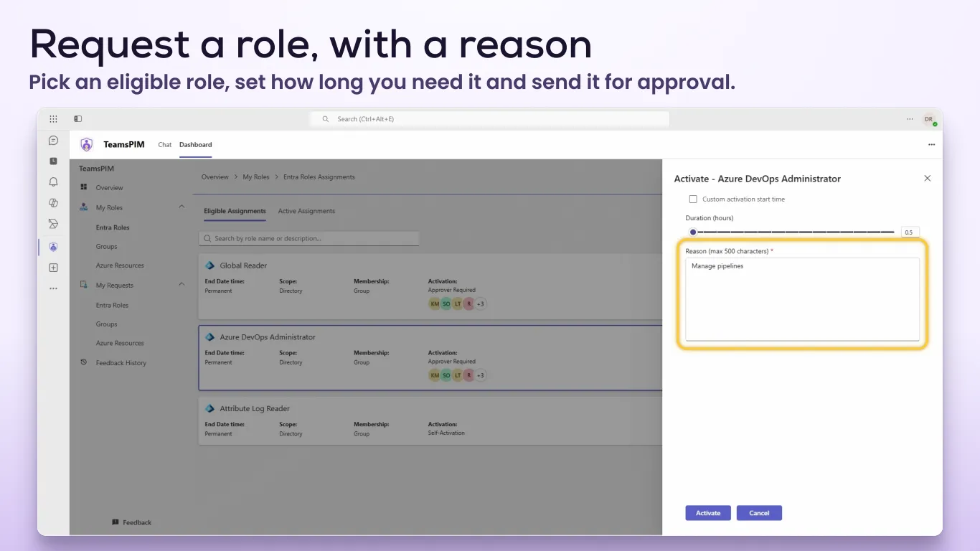The image size is (980, 551).
Task: Open Entra Roles under My Requests
Action: pos(113,305)
